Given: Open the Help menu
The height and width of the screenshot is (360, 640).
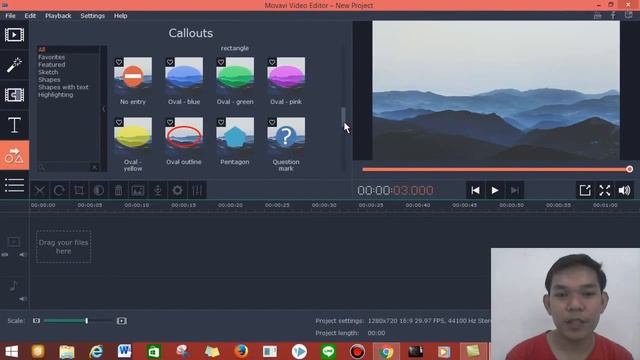Looking at the screenshot, I should [x=120, y=16].
